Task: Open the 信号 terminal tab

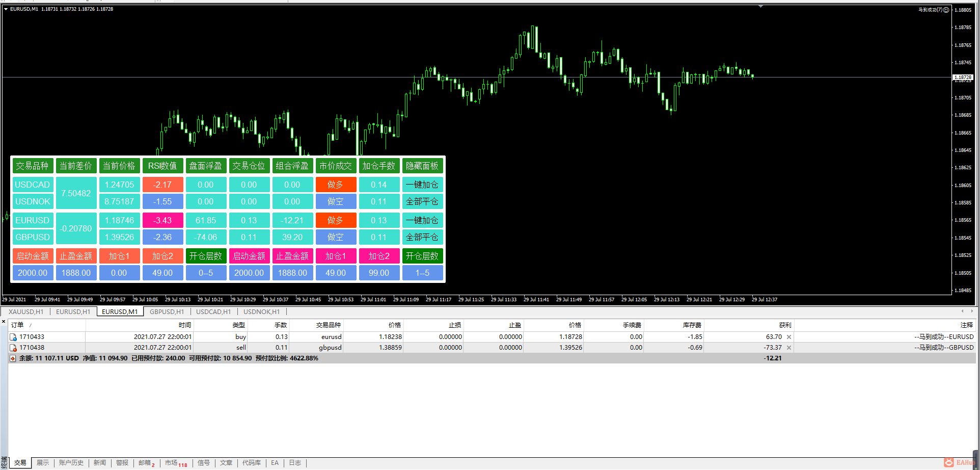Action: (204, 463)
